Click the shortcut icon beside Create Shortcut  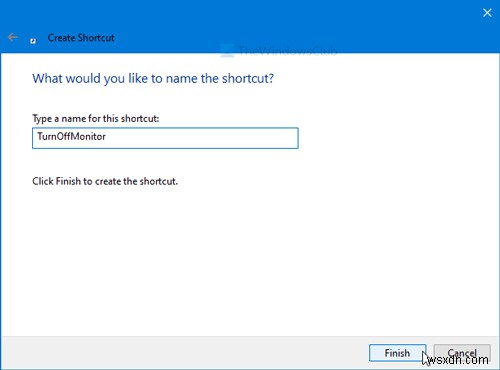33,41
